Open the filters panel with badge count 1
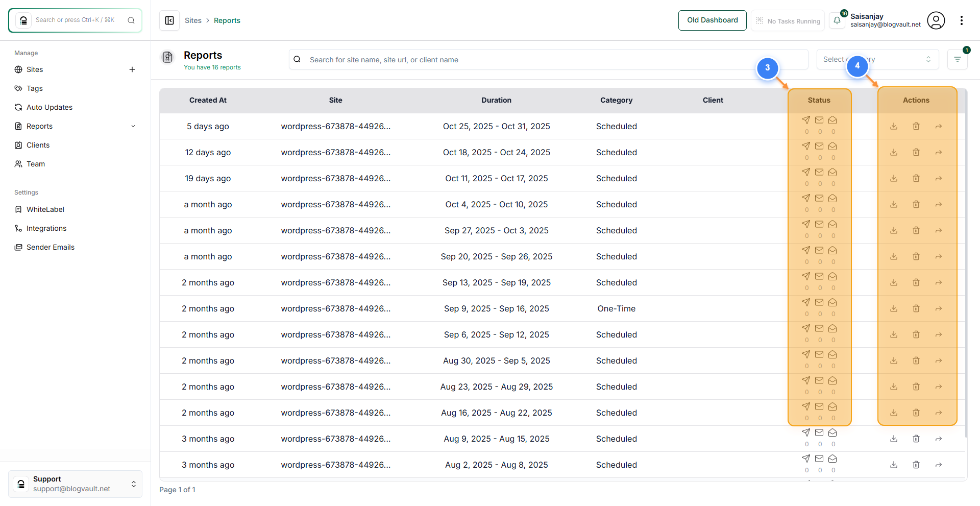This screenshot has height=506, width=980. [958, 59]
